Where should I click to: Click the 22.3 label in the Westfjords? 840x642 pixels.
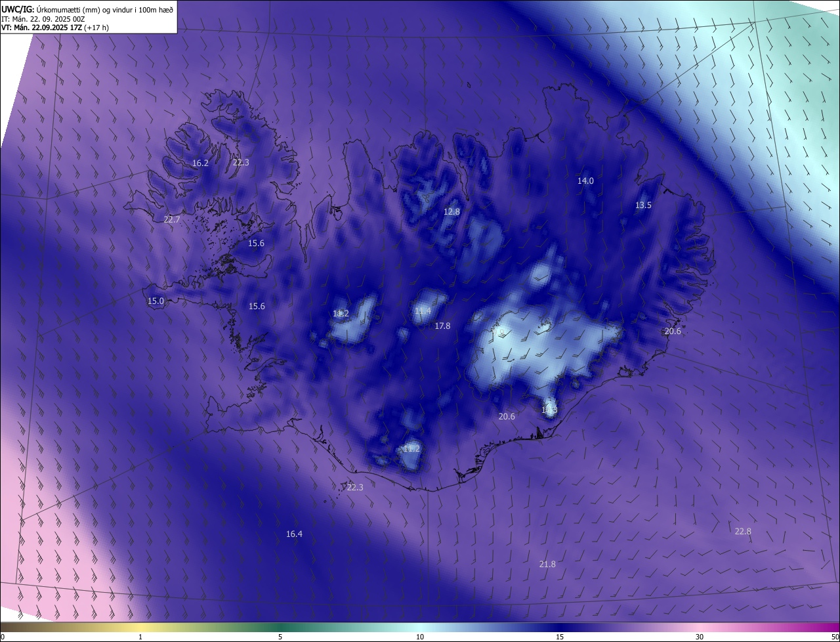[241, 163]
